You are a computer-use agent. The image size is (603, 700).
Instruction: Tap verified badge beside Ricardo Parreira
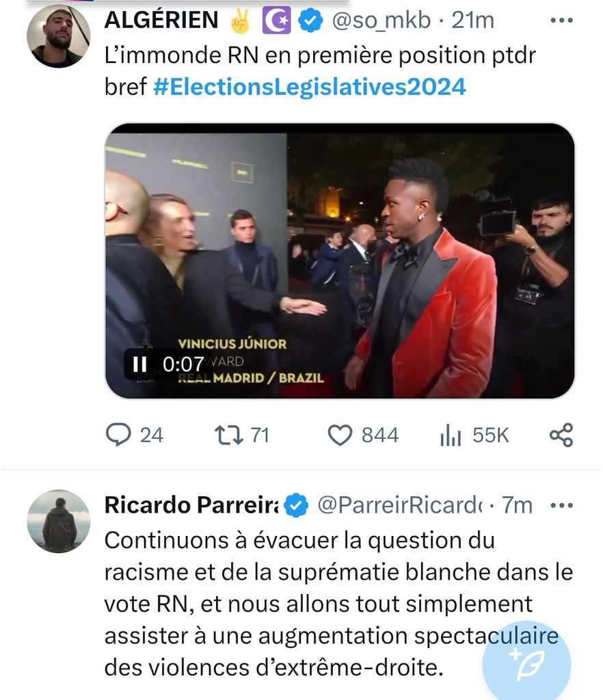pyautogui.click(x=295, y=505)
